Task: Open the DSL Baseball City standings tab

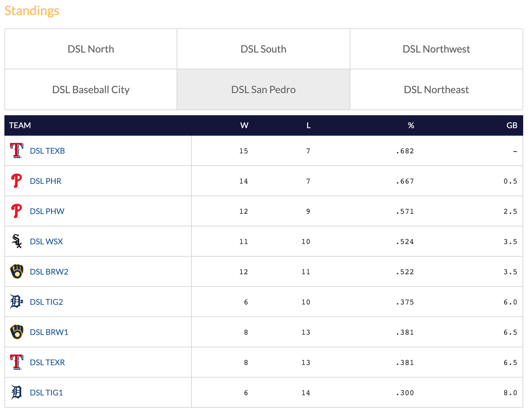Action: tap(91, 90)
